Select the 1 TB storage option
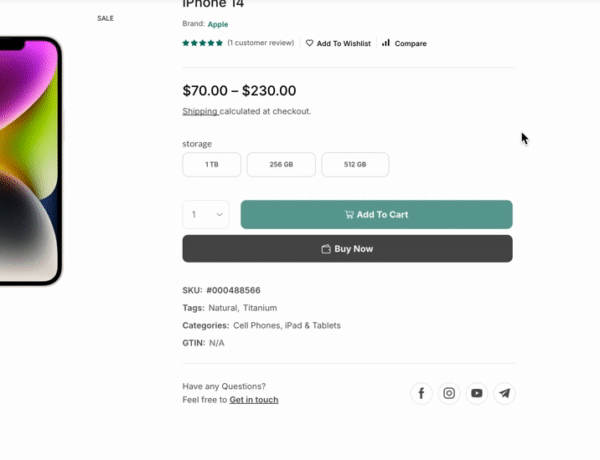Viewport: 600px width, 460px height. [212, 165]
